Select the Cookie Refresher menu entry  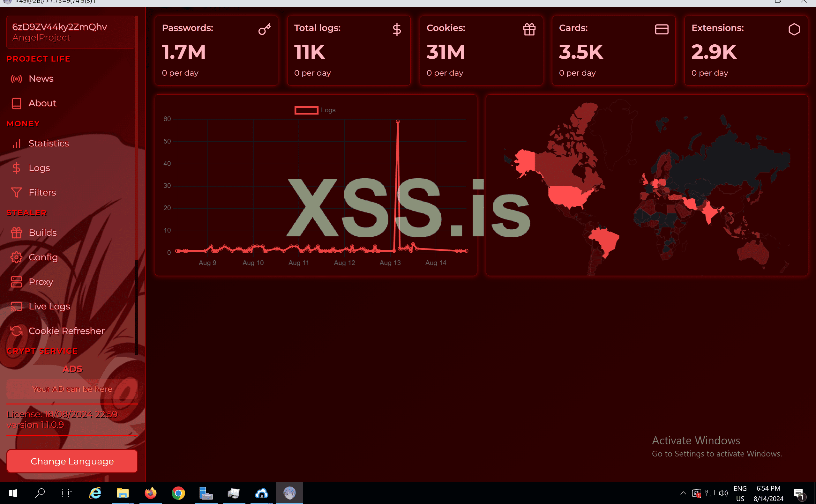pos(66,331)
